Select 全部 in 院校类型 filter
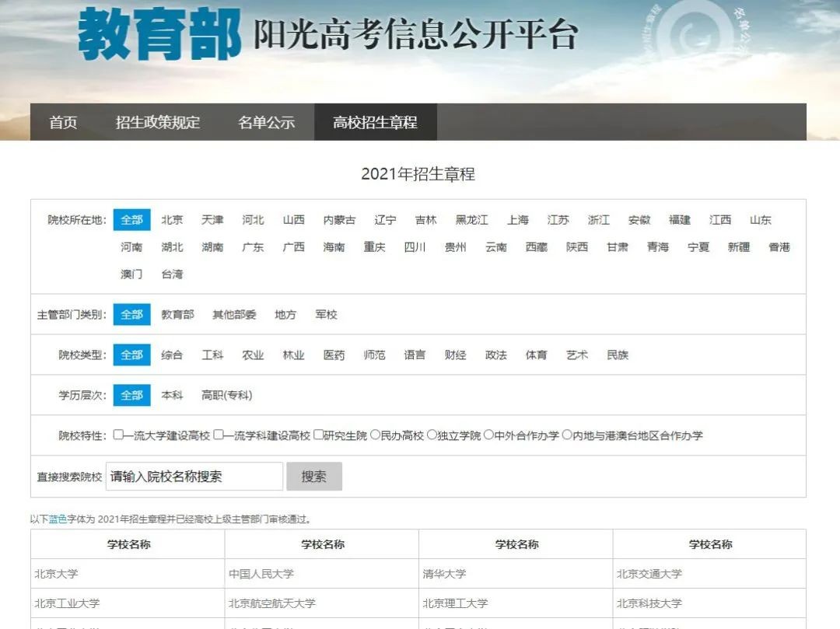 [131, 355]
